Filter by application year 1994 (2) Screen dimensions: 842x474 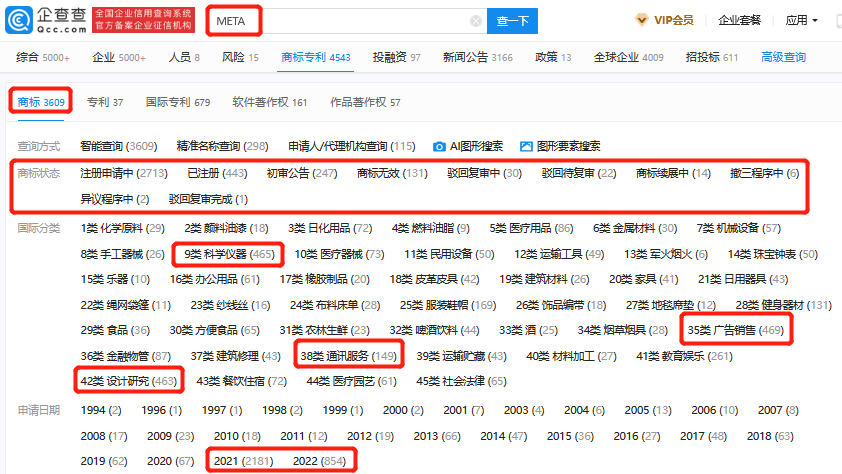[101, 410]
